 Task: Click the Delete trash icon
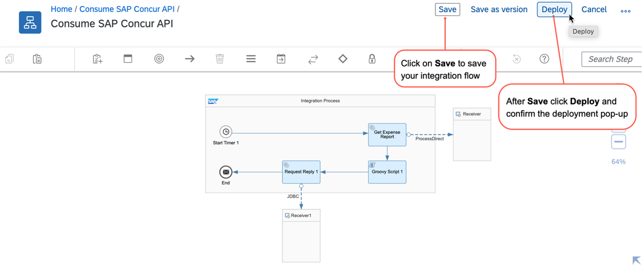pos(220,59)
